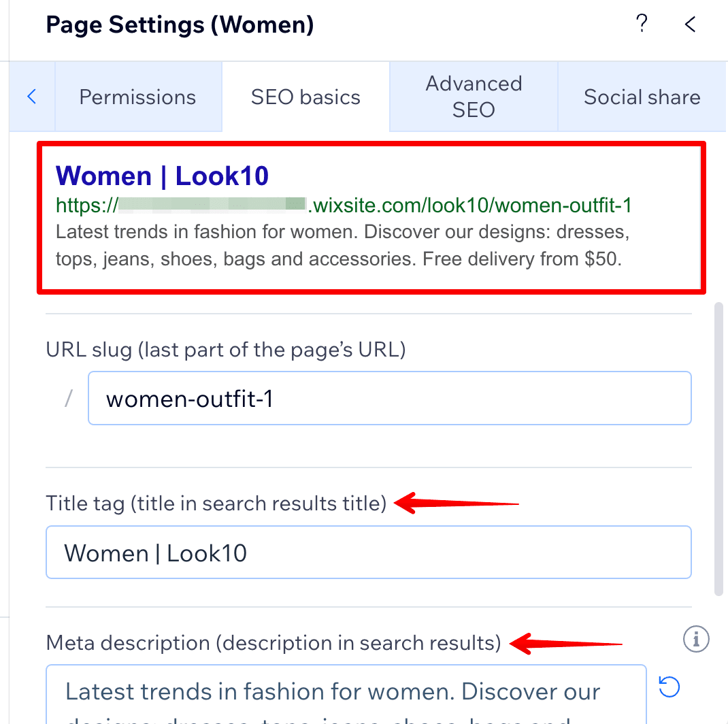
Task: Click the Title tag field label
Action: pyautogui.click(x=216, y=504)
